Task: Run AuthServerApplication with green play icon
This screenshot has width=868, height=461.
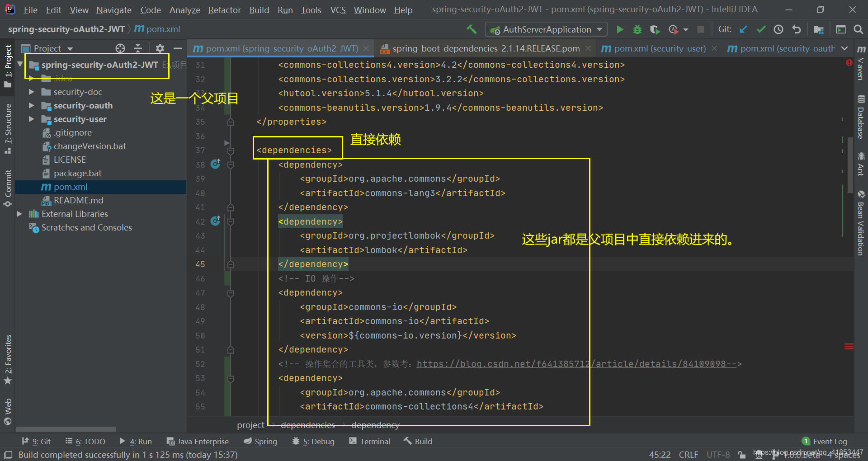Action: coord(620,29)
